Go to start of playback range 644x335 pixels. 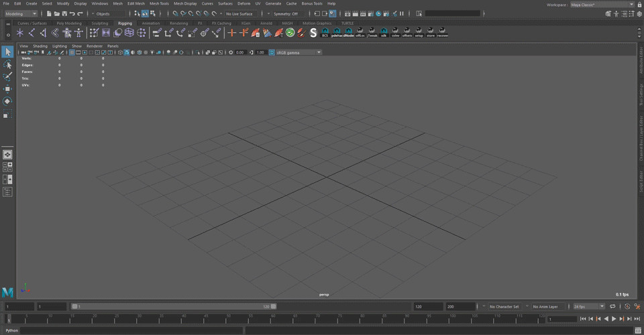[x=583, y=319]
